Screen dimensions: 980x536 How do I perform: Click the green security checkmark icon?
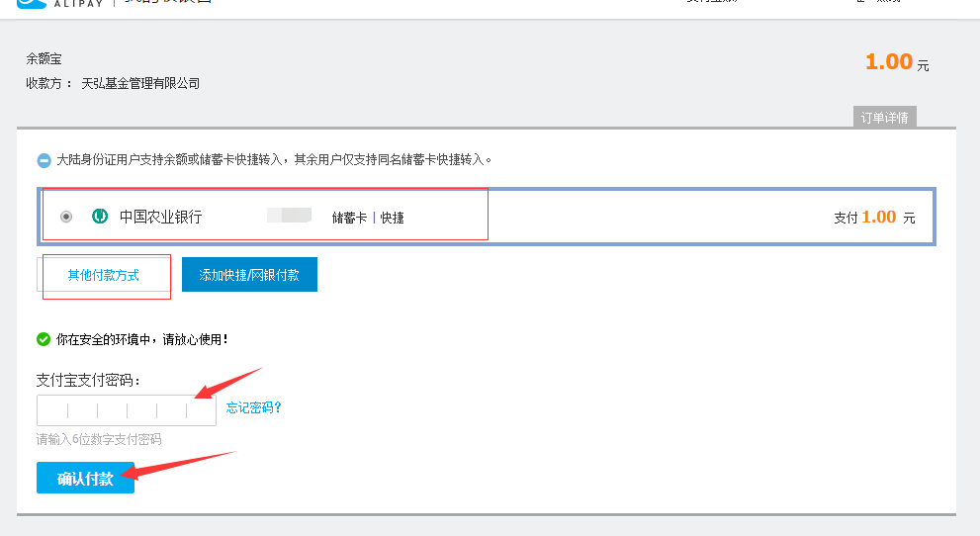44,339
